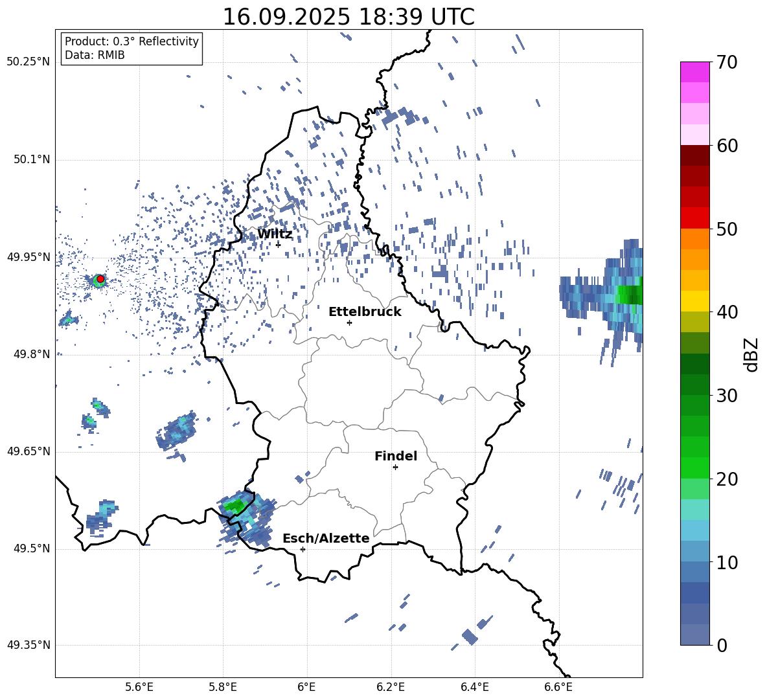
Task: Click the Data: RMIB text
Action: click(x=95, y=55)
